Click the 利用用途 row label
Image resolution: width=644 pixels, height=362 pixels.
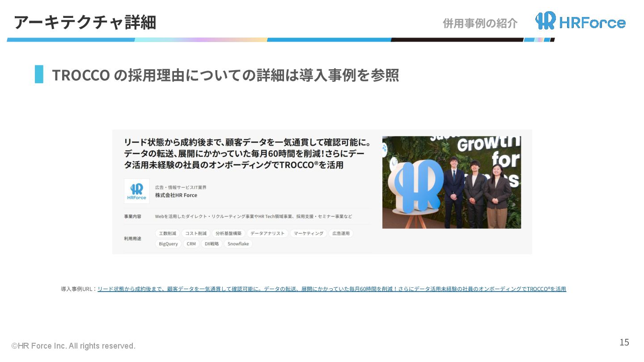point(132,239)
